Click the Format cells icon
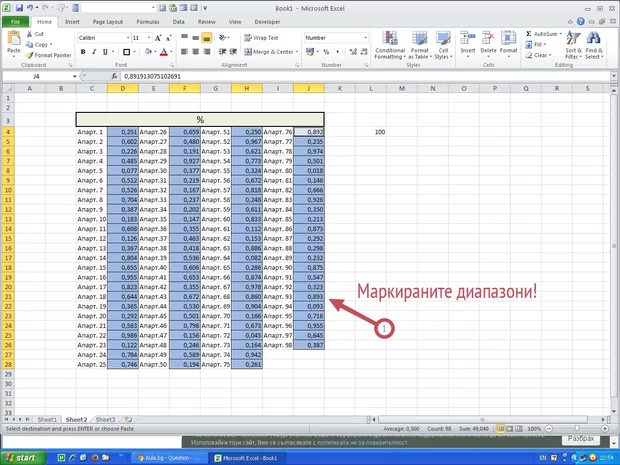The image size is (620, 465). click(x=508, y=38)
